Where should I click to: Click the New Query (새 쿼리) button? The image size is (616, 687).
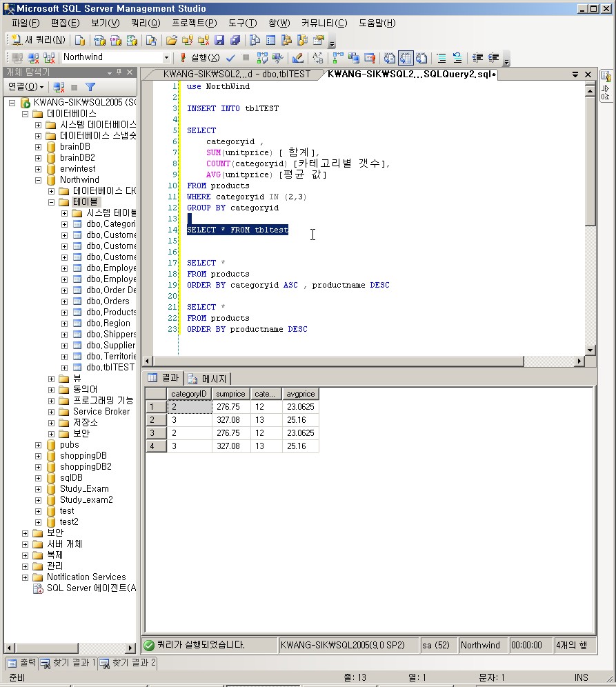[38, 40]
